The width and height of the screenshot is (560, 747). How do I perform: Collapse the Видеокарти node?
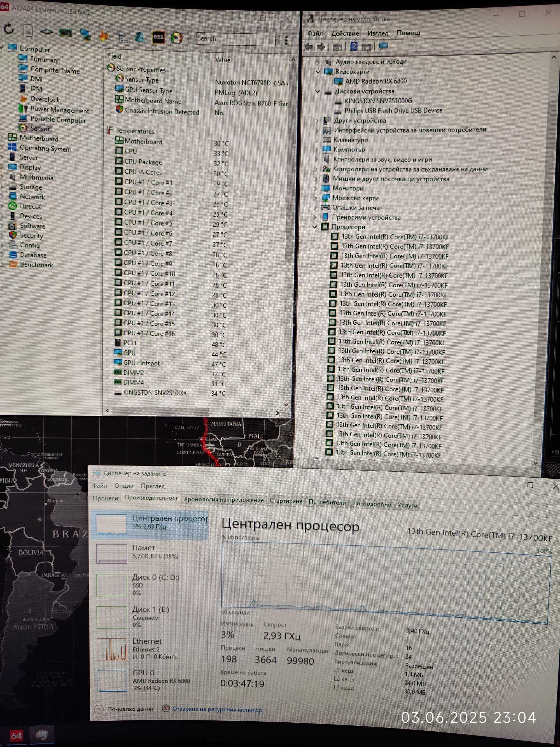click(x=318, y=72)
